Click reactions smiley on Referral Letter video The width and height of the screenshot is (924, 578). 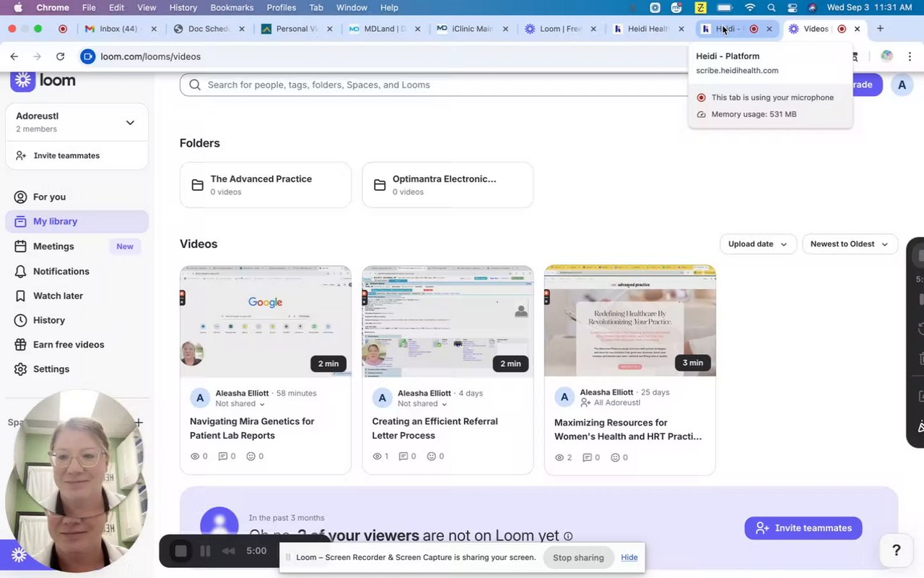pyautogui.click(x=432, y=457)
